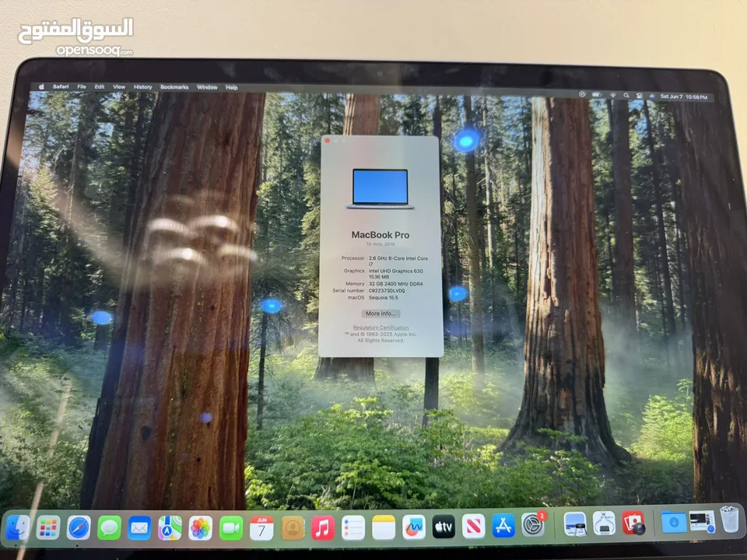Open Launchpad in the Dock
747x560 pixels.
(x=48, y=527)
